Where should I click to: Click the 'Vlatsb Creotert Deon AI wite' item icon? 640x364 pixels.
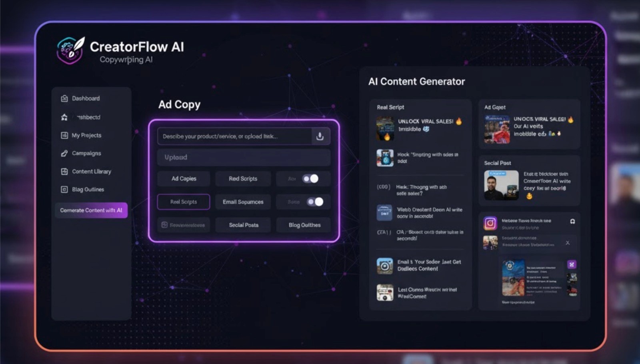(x=384, y=213)
